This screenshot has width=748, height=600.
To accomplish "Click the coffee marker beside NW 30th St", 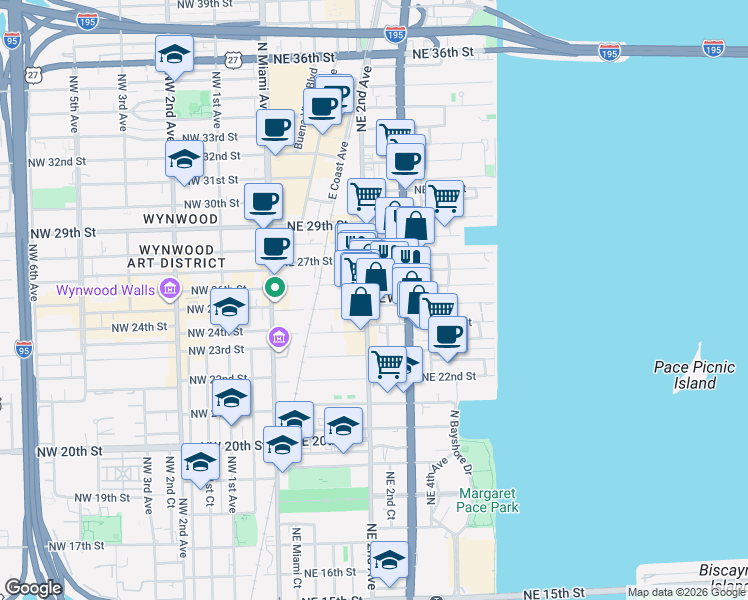I will point(263,205).
